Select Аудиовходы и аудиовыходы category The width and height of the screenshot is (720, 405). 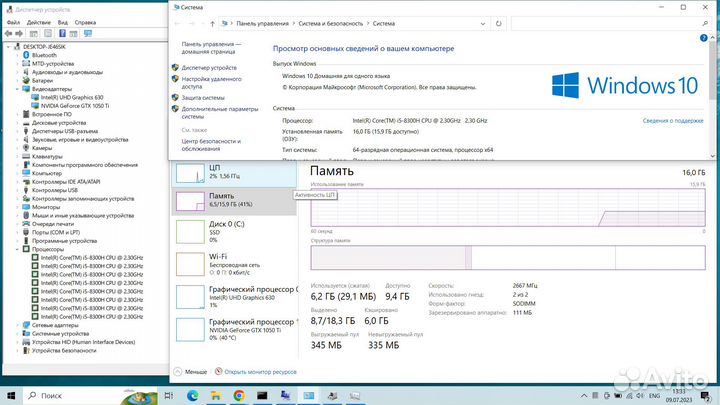tap(68, 72)
